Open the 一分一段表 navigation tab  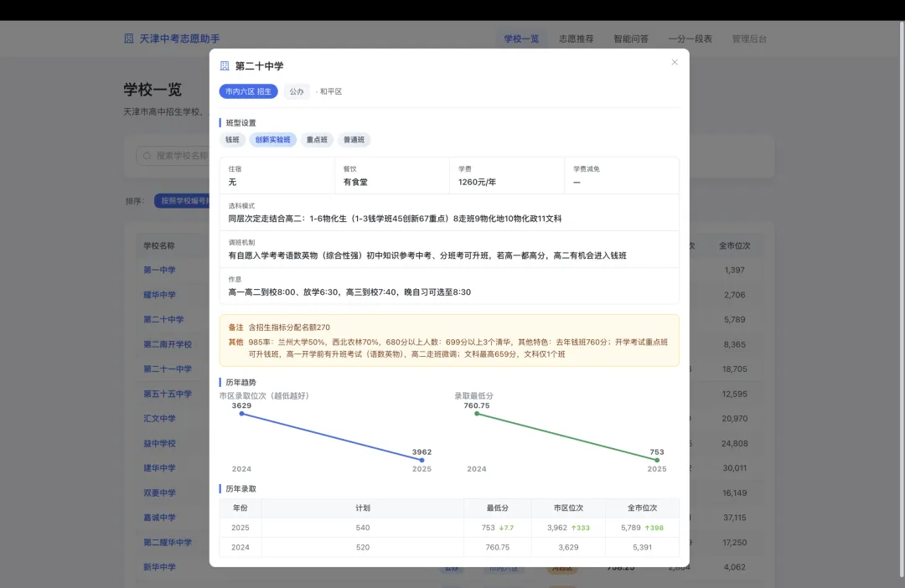tap(690, 39)
